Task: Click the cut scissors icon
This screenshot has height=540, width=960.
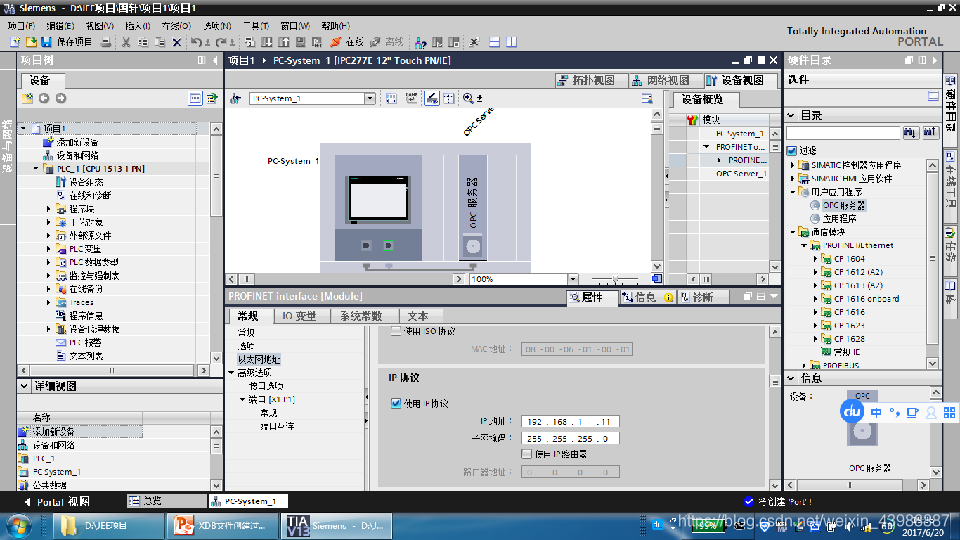Action: click(126, 42)
